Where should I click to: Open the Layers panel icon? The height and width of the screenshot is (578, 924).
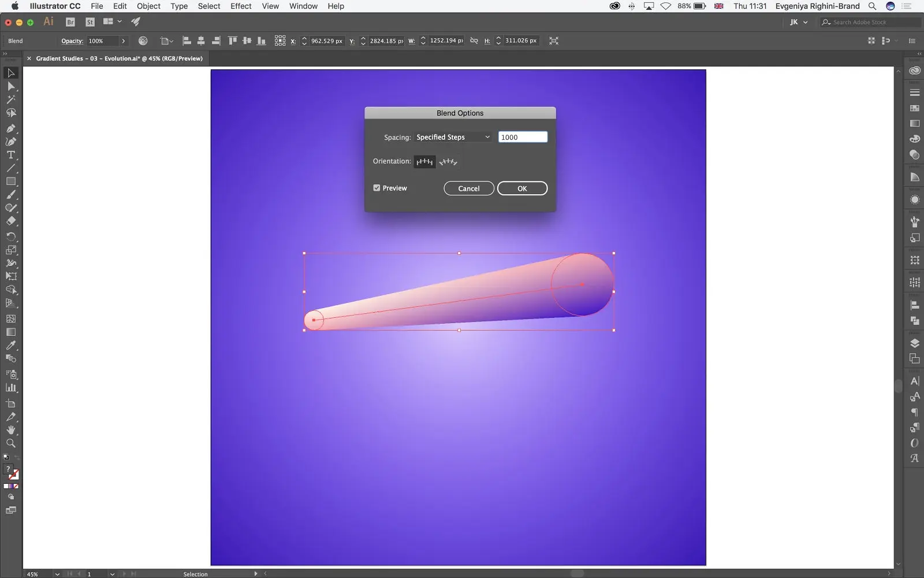[915, 342]
